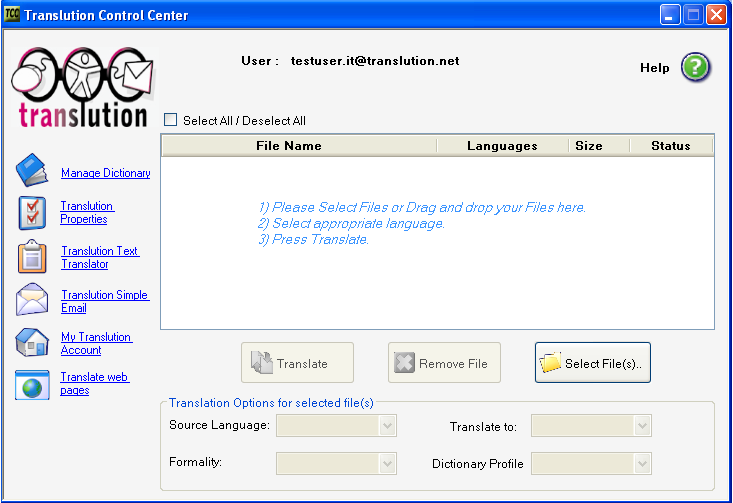Sort by the Languages column header

[502, 146]
